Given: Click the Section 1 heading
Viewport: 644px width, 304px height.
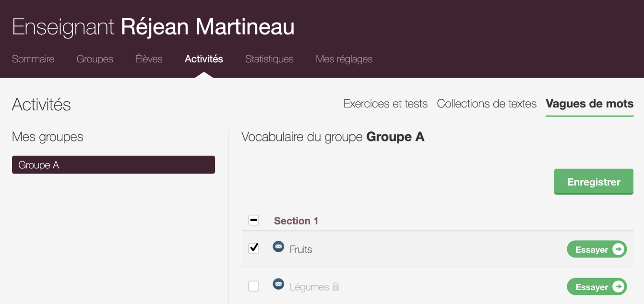Looking at the screenshot, I should pyautogui.click(x=296, y=221).
